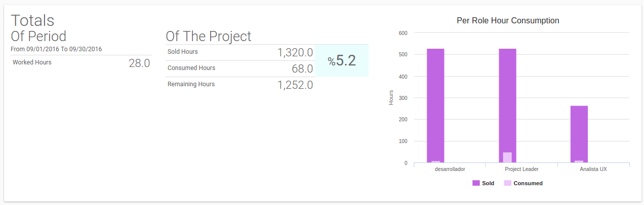Click the Project Leader Consumed bar

pos(507,158)
